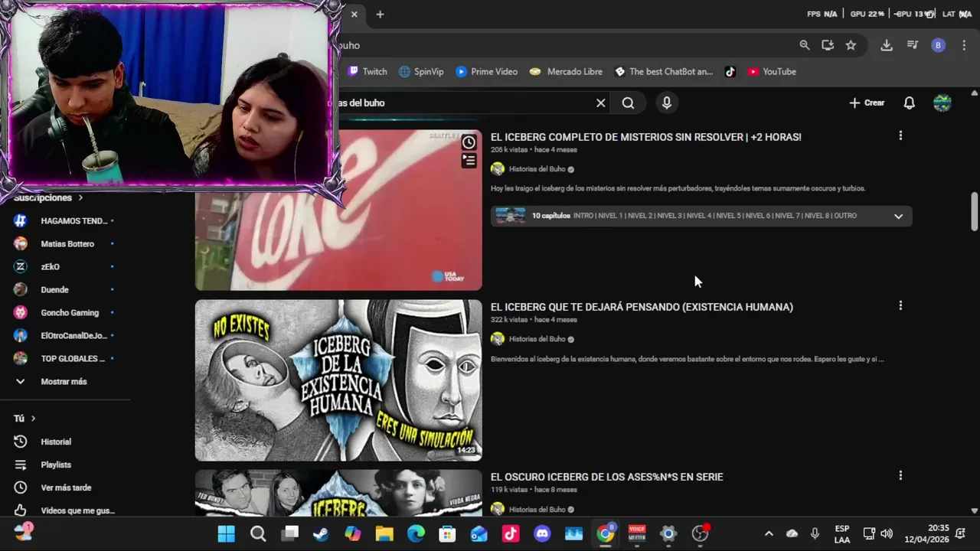980x551 pixels.
Task: Open video titled EL ICEBERG QUE TE DEJARÁ PENSANDO
Action: click(642, 307)
